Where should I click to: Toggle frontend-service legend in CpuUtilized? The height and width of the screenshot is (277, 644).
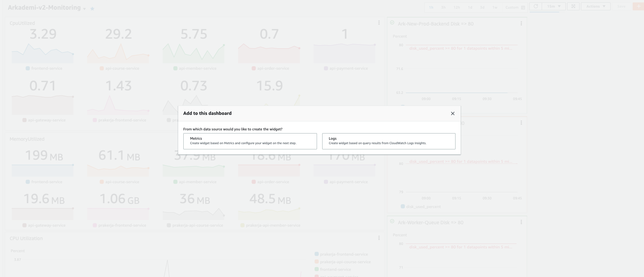point(44,68)
